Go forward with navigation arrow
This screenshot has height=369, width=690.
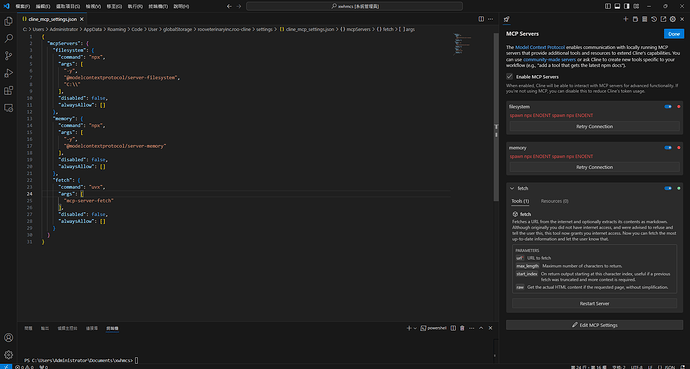(239, 6)
